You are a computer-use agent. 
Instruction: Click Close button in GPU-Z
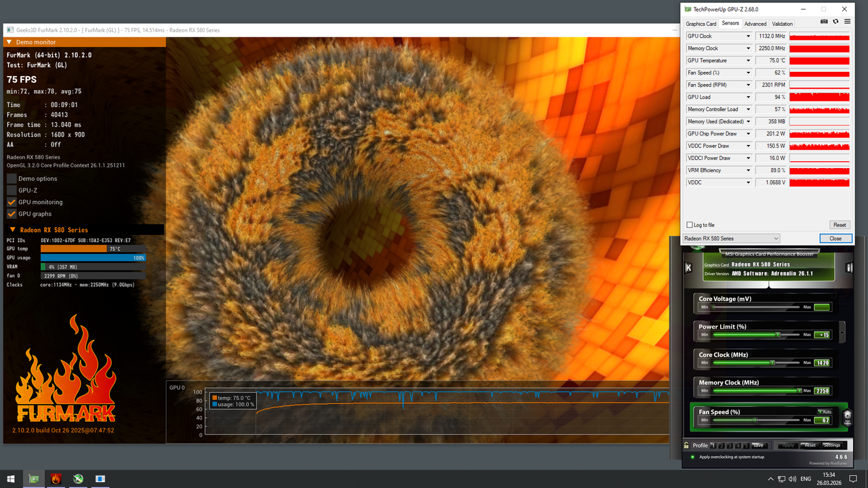point(835,239)
